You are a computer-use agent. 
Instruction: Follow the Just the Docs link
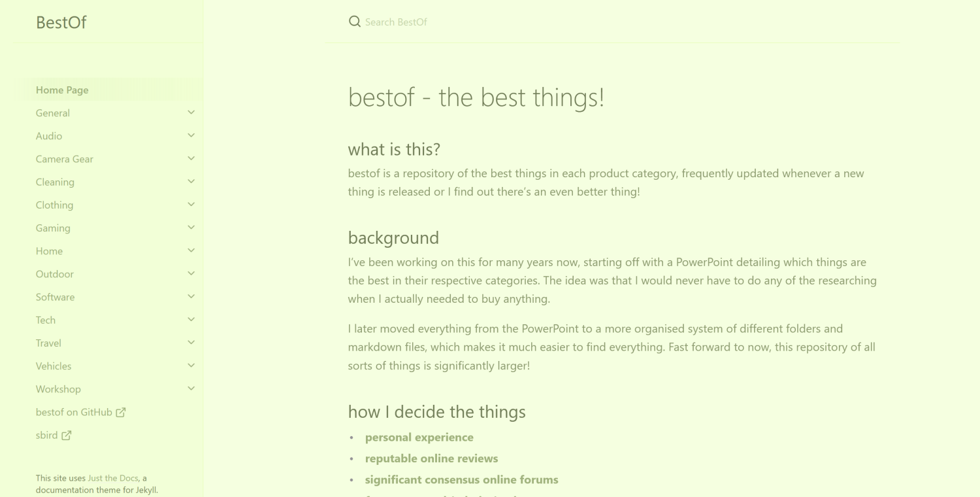[x=113, y=478]
